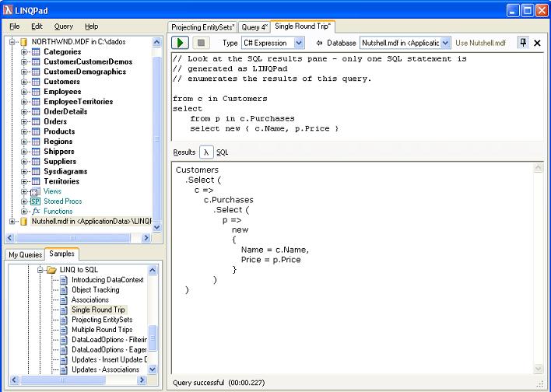Click the LINQ to SQL folder icon
Image resolution: width=551 pixels, height=392 pixels.
click(x=51, y=270)
